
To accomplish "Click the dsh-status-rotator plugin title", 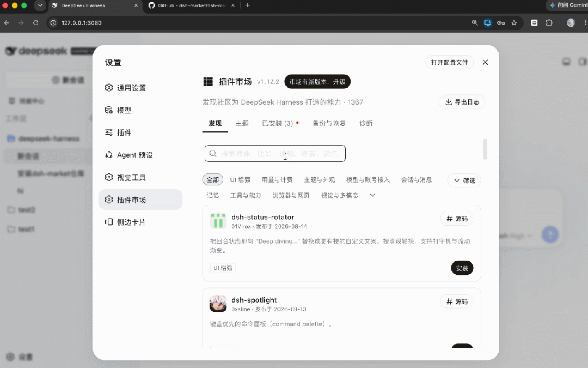I will click(x=262, y=217).
